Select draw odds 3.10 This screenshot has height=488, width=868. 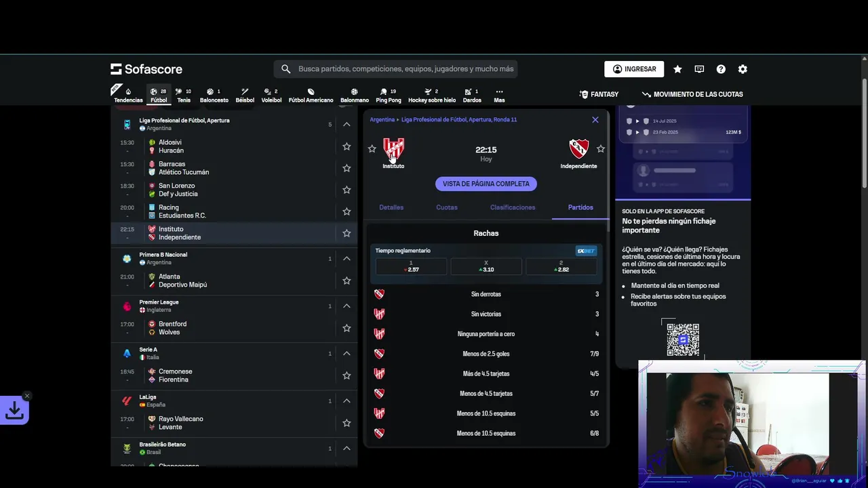pos(486,266)
